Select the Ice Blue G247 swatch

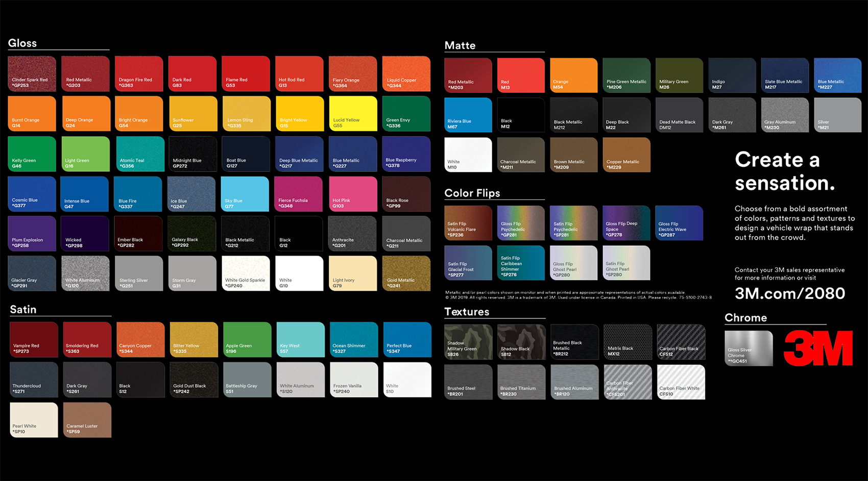coord(191,194)
